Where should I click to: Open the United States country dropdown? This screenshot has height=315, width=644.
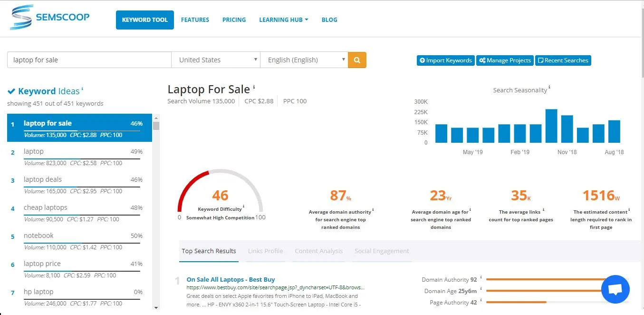click(x=215, y=59)
